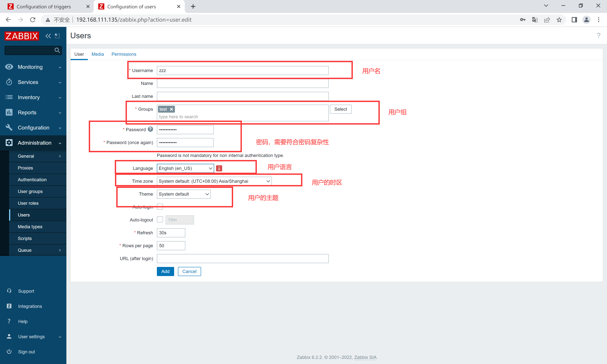This screenshot has height=364, width=607.
Task: Hide the sidebar using the kiosk icon
Action: 57,36
